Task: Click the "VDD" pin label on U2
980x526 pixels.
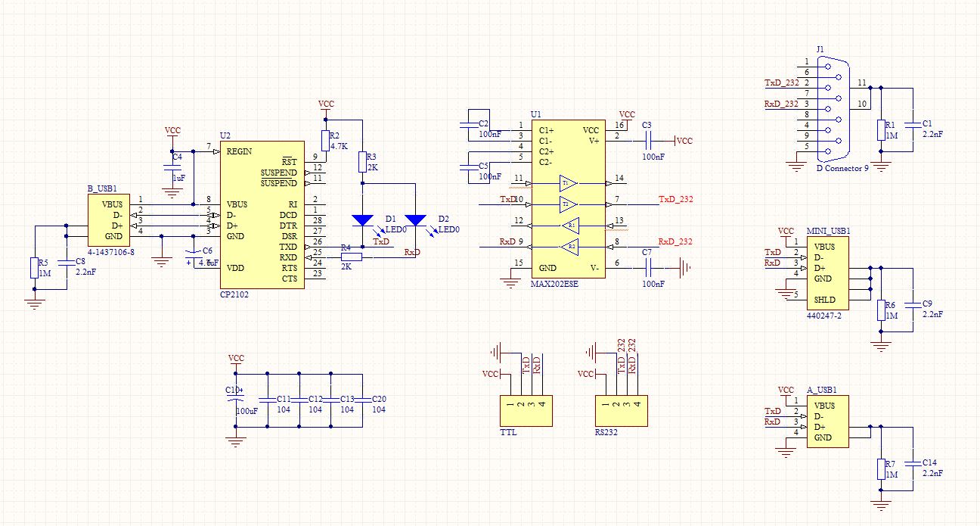Action: (x=235, y=268)
